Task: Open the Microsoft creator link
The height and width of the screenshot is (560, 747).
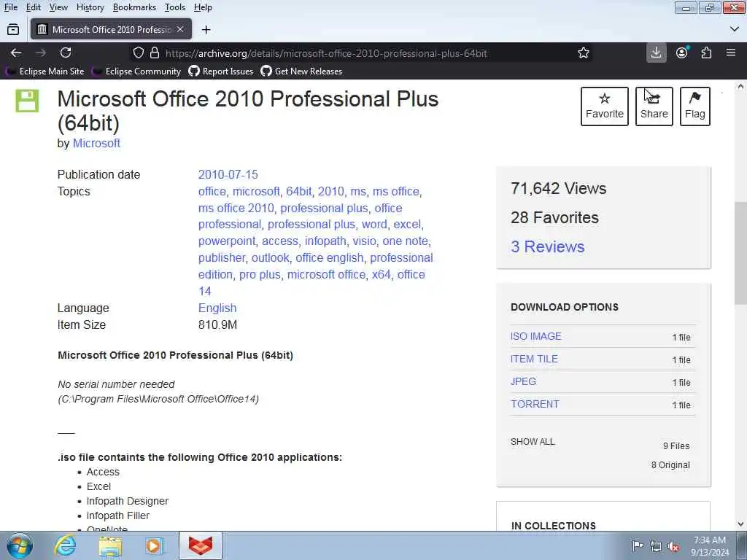Action: (96, 144)
